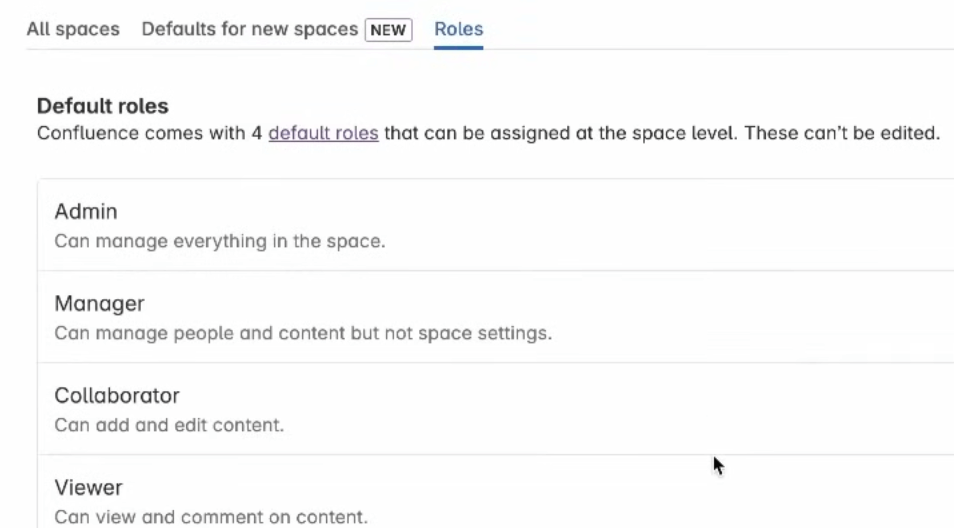Click 'Can manage people and content' description
Viewport: 954px width, 528px height.
[x=302, y=334]
